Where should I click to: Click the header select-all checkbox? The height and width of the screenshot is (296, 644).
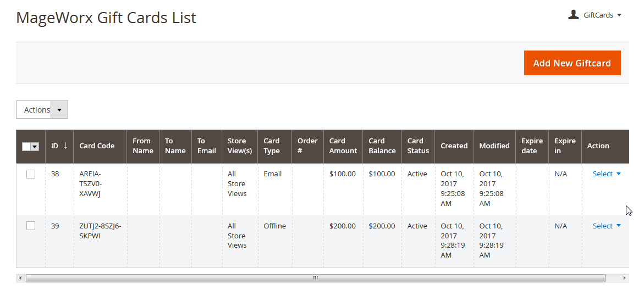pyautogui.click(x=26, y=147)
